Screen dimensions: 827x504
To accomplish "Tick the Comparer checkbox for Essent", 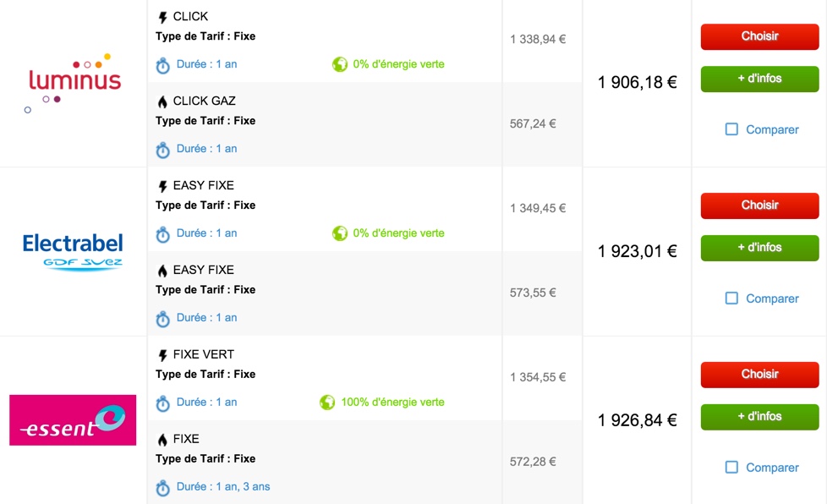I will (x=732, y=468).
